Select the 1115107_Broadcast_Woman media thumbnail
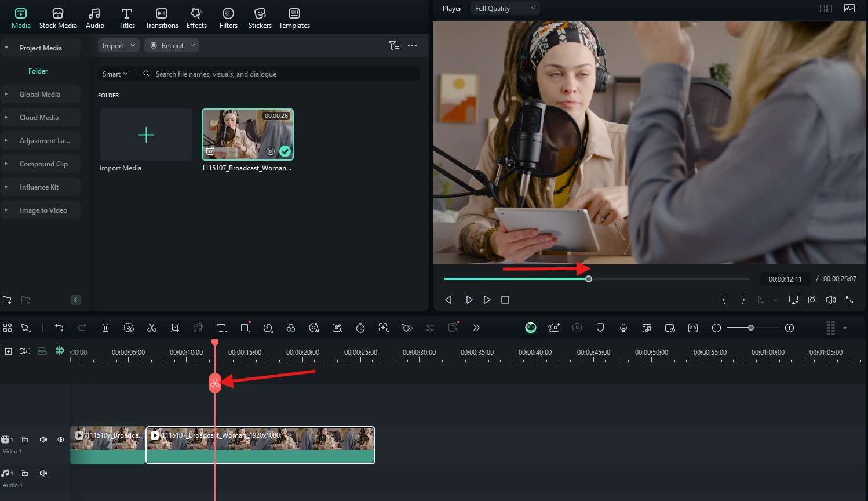 point(247,135)
